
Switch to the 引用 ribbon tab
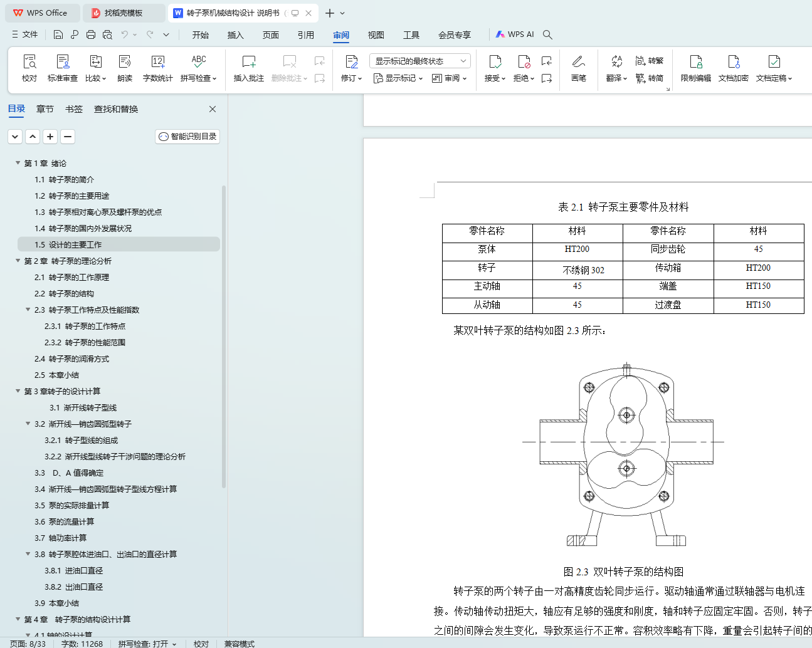306,35
